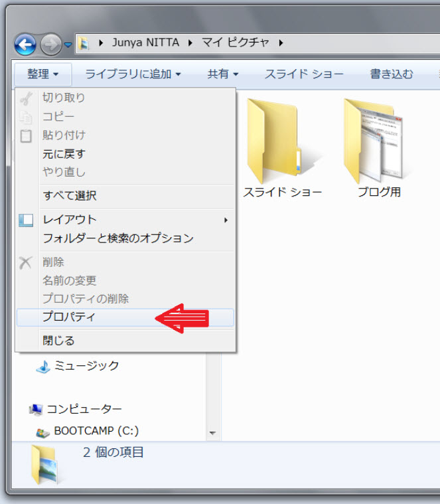Open recent pages dropdown beside navigation arrows
Screen dimensions: 440x504
tap(68, 45)
